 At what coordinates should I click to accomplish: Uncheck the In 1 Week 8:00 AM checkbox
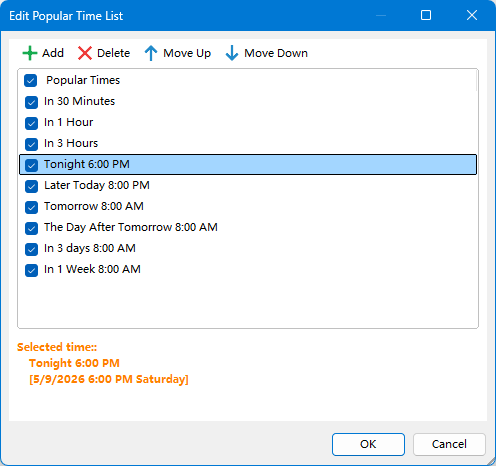point(31,270)
